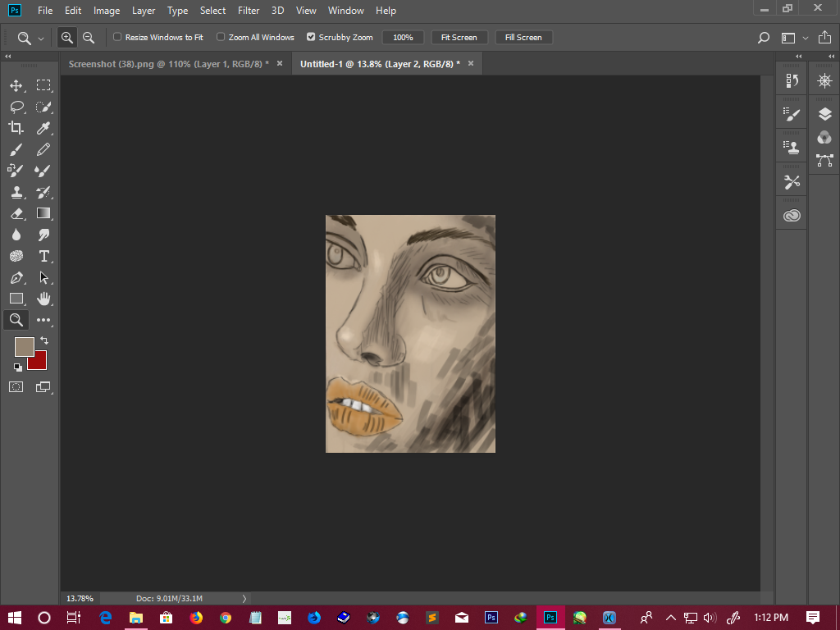Click the Fit Screen button

(x=459, y=38)
